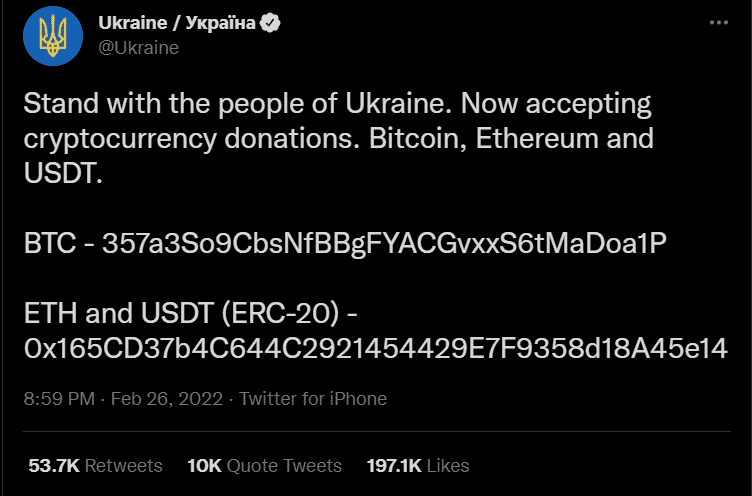The width and height of the screenshot is (752, 496).
Task: Show the 197.1K Likes list
Action: coord(419,465)
